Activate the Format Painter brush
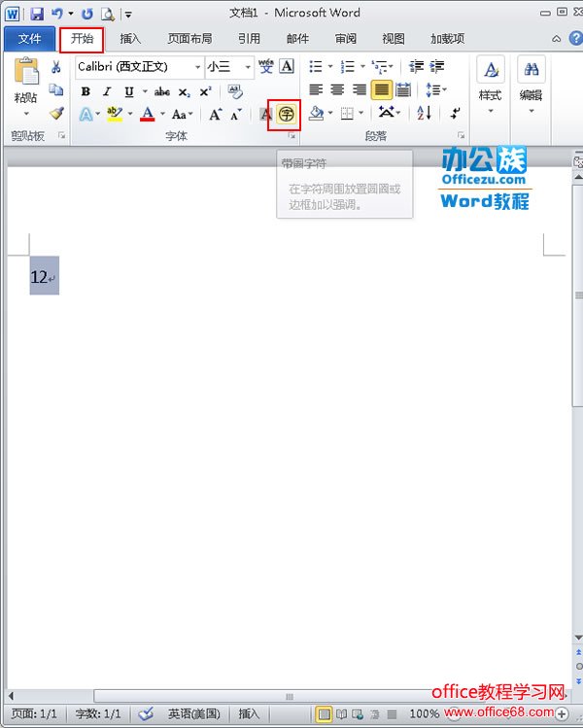This screenshot has height=728, width=583. [56, 113]
